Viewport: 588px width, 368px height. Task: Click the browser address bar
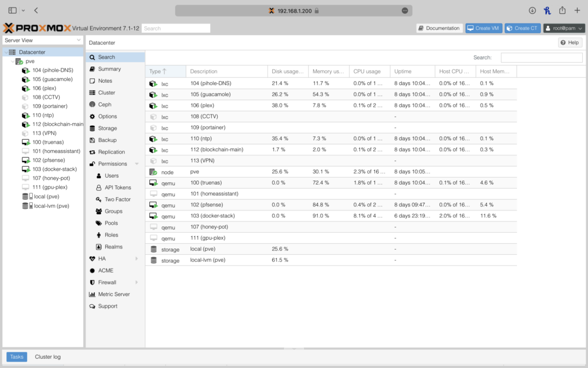(293, 10)
